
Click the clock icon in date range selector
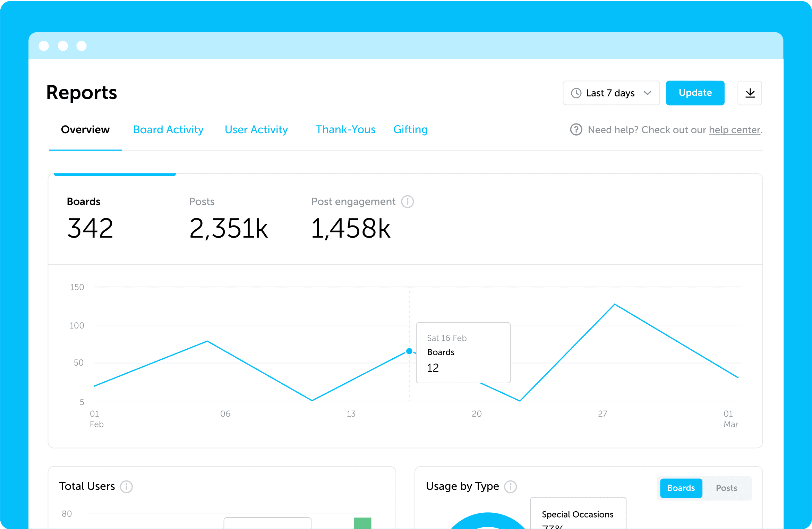click(x=576, y=93)
